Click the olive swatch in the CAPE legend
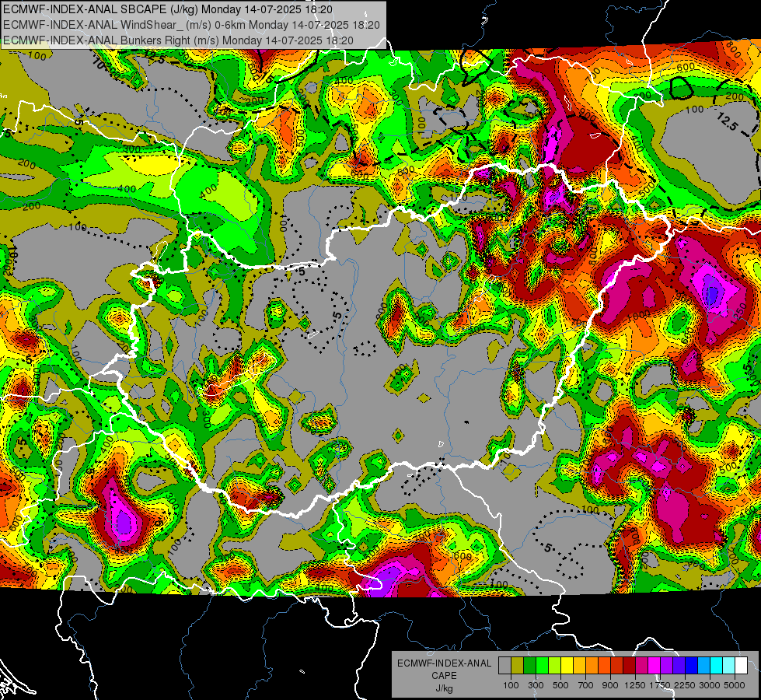 (x=518, y=665)
